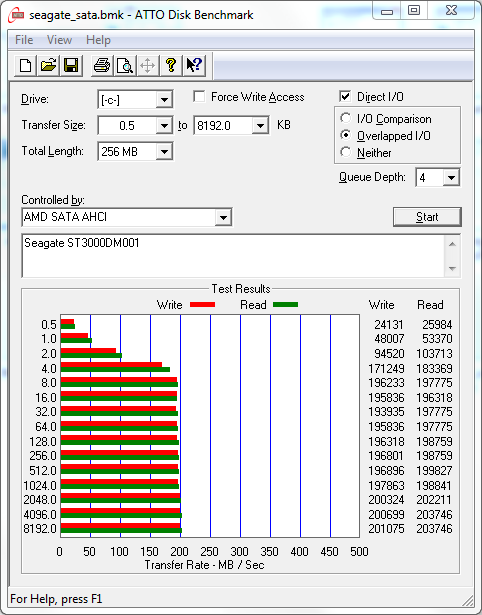Open a benchmark file with folder icon
Image resolution: width=482 pixels, height=615 pixels.
tap(48, 65)
